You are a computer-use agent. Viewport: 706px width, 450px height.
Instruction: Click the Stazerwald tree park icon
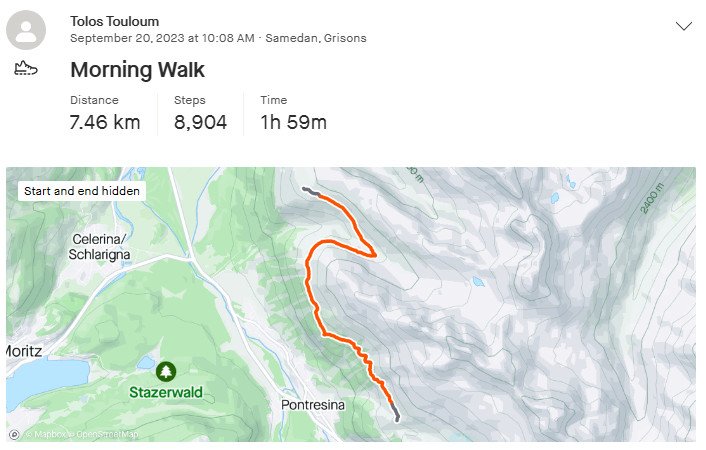pyautogui.click(x=166, y=371)
